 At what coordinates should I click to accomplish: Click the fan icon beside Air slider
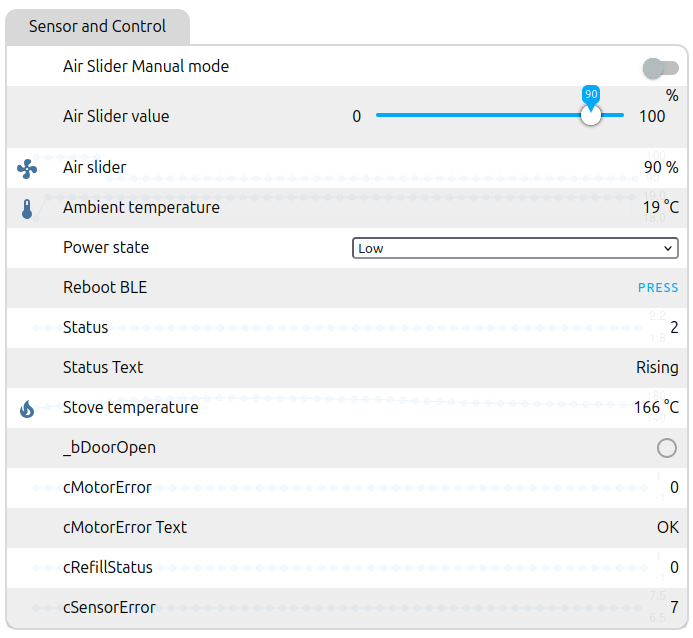coord(27,169)
